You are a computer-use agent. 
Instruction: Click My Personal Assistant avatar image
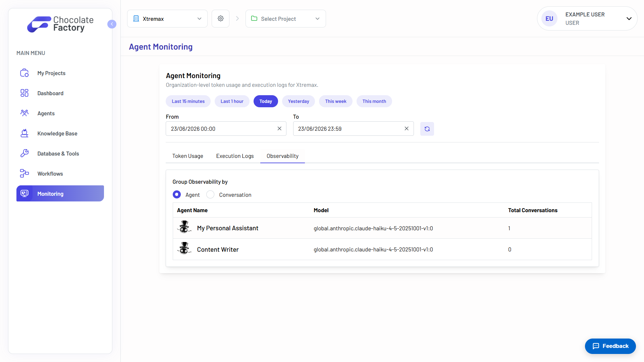point(184,228)
